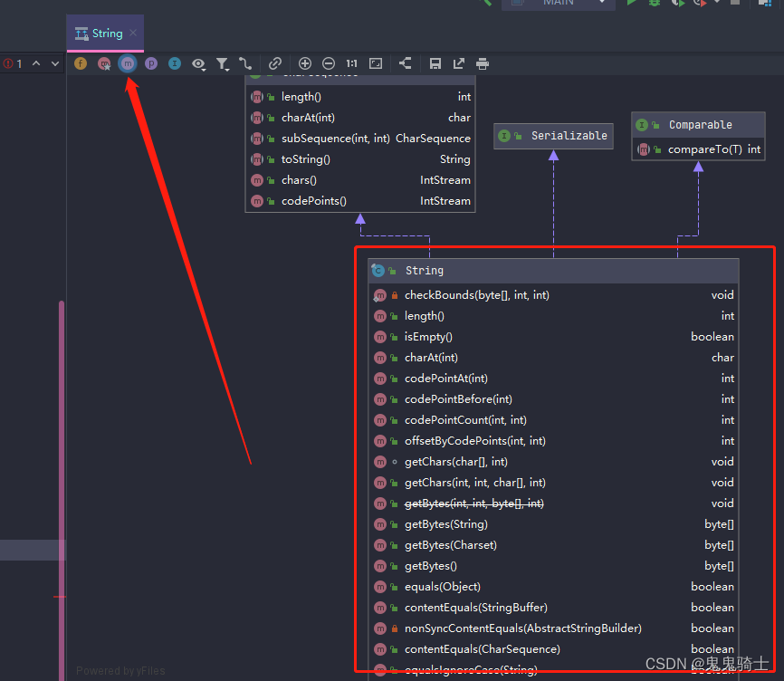Click the edge route style icon
The image size is (784, 681).
(x=245, y=63)
